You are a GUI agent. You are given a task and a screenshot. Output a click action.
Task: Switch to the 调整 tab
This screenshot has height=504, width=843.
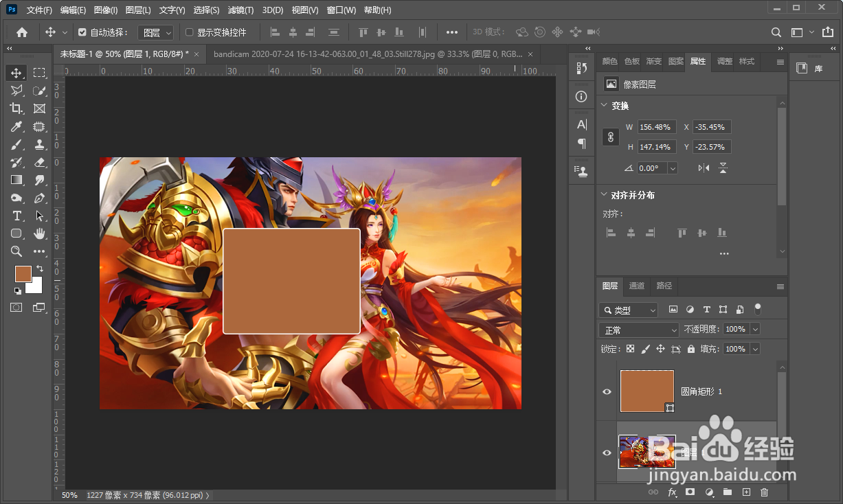tap(725, 61)
